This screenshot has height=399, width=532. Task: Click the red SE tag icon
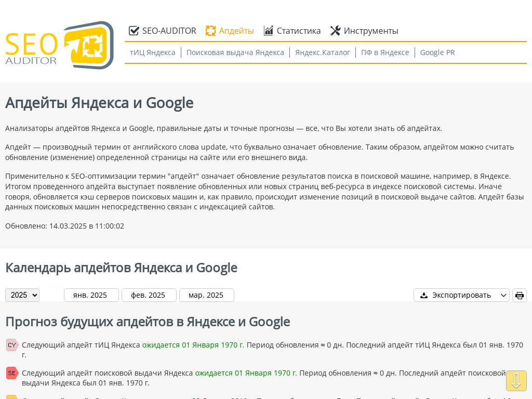[x=12, y=373]
